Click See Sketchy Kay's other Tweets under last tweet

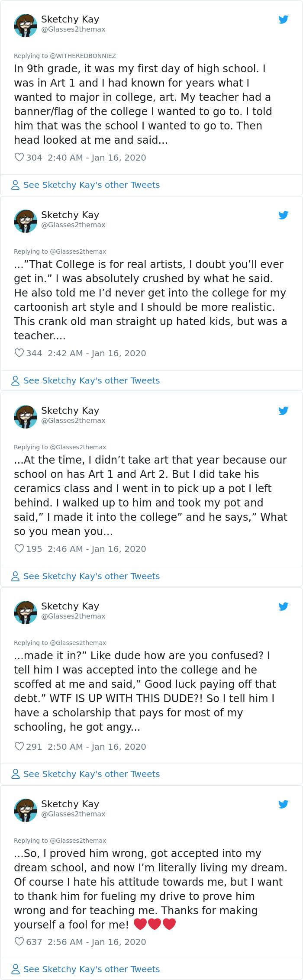coord(92,969)
